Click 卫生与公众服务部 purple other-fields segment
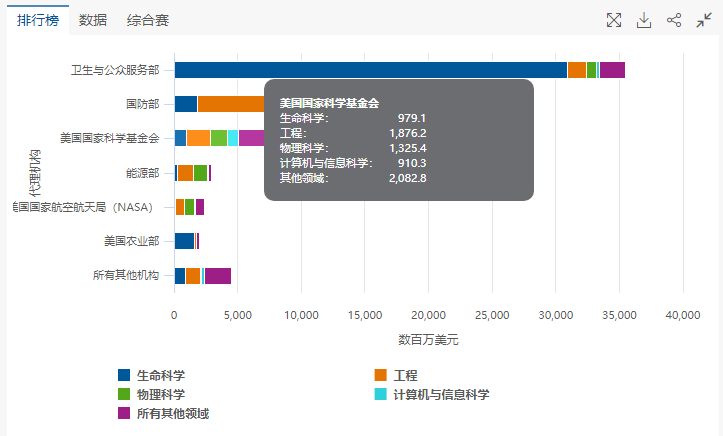Viewport: 723px width, 436px height. (612, 70)
